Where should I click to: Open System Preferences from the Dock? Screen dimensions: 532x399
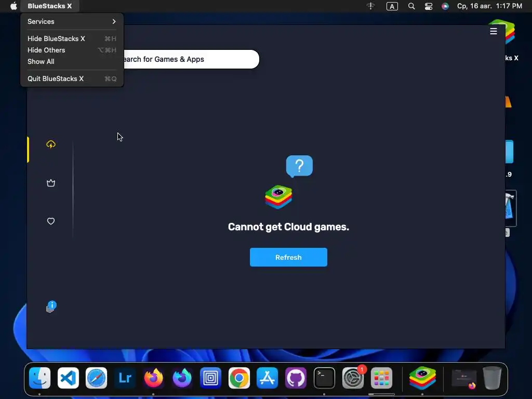[353, 378]
